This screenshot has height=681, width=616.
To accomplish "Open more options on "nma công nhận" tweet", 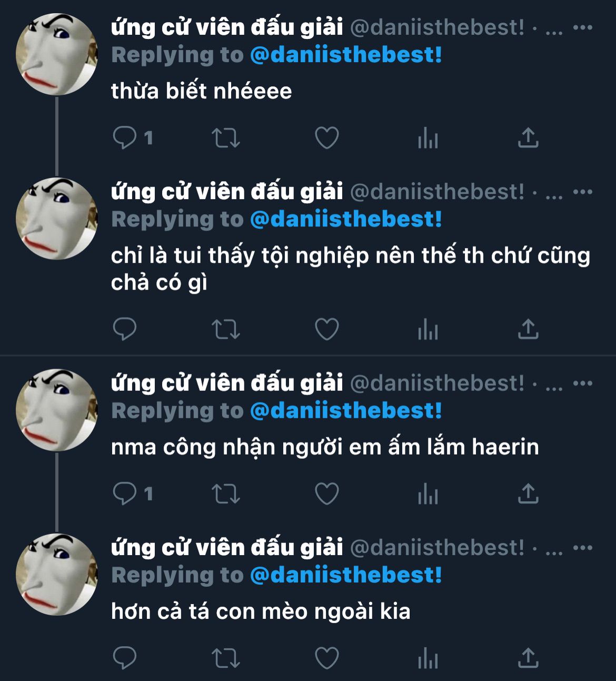I will point(583,383).
